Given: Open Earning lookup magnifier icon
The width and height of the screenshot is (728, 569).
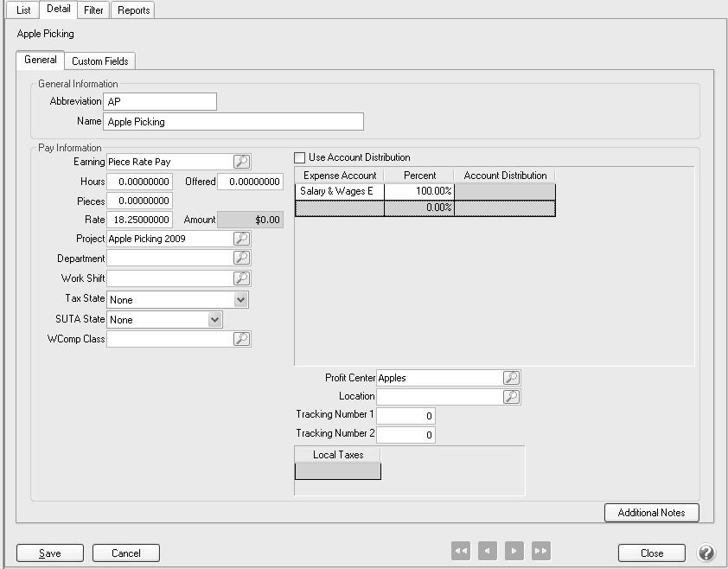Looking at the screenshot, I should coord(241,162).
